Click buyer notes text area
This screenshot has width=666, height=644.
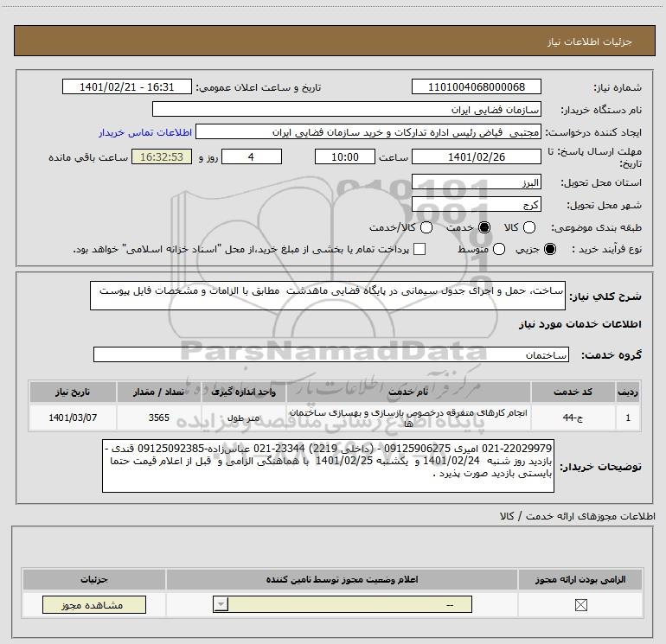pyautogui.click(x=328, y=466)
